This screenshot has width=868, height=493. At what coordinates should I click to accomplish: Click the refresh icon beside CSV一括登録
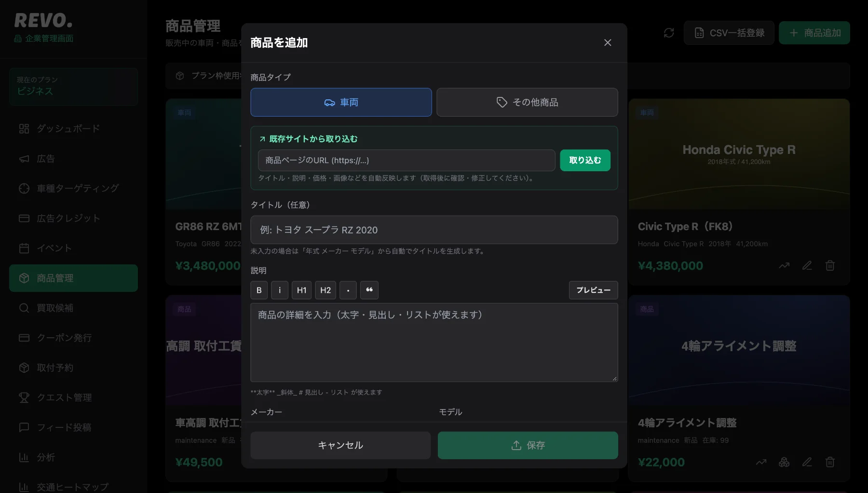[669, 33]
